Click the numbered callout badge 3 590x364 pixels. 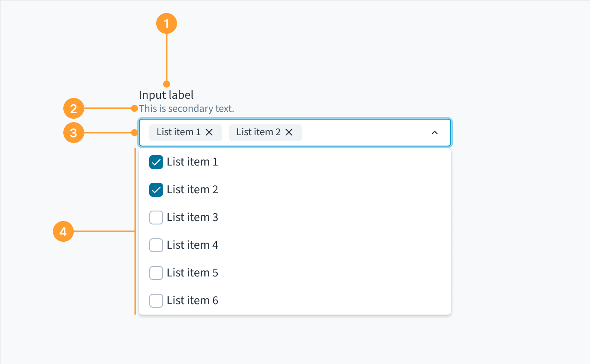coord(74,133)
